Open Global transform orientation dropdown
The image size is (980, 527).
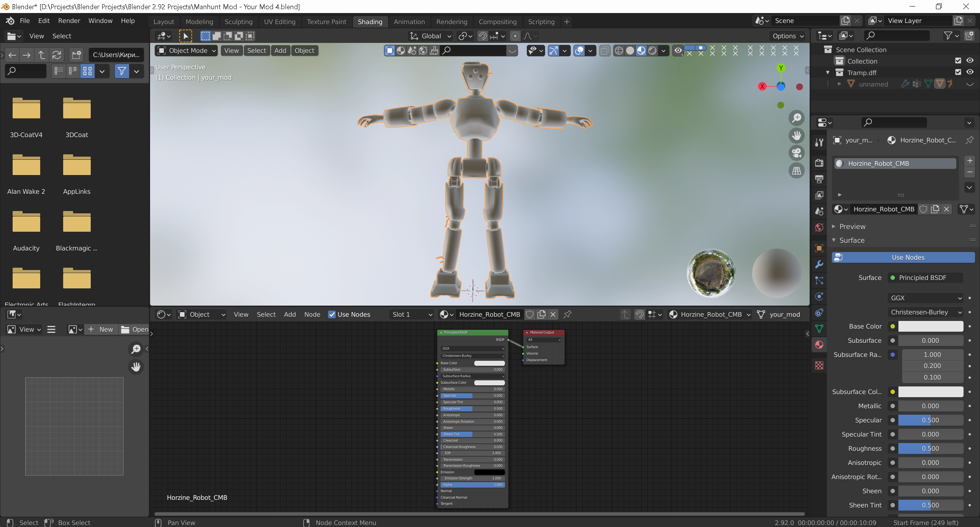coord(431,36)
